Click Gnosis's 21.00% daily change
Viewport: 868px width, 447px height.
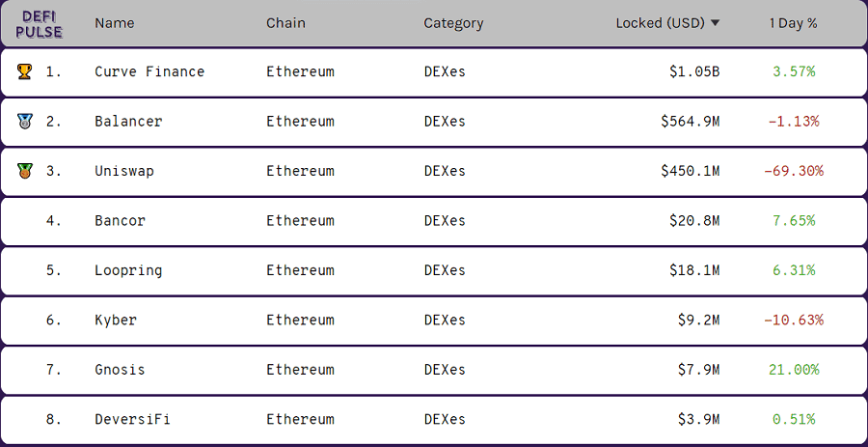794,370
